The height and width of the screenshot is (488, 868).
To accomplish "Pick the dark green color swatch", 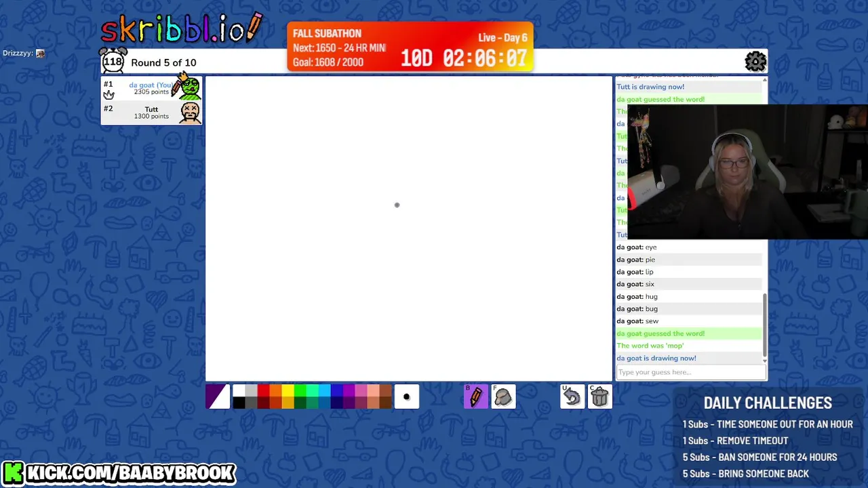I will point(300,403).
